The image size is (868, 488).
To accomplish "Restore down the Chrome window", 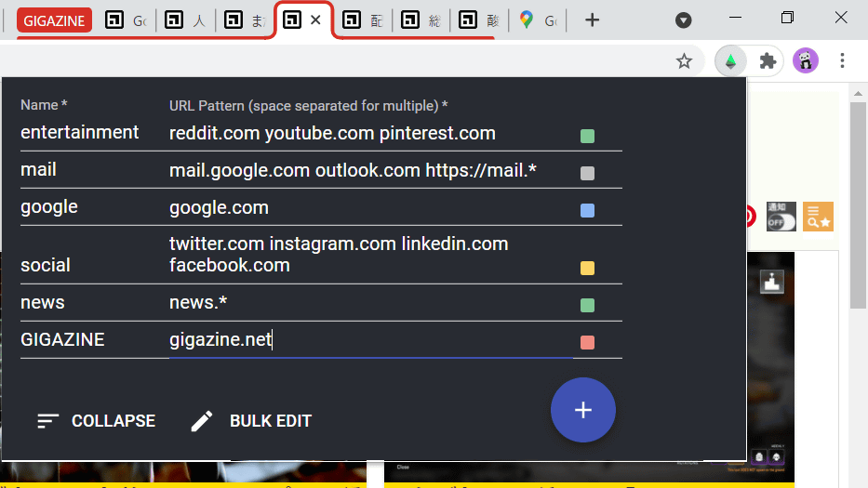I will tap(787, 18).
